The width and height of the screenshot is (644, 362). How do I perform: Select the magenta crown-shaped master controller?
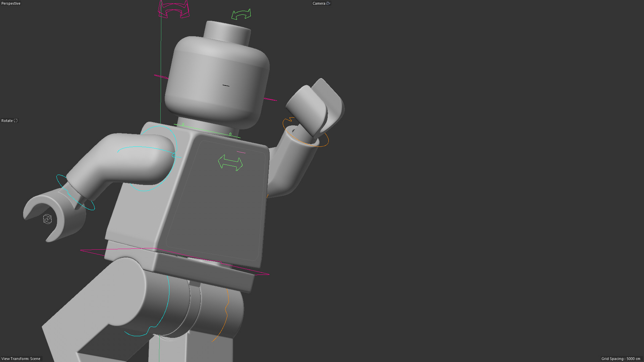coord(174,9)
